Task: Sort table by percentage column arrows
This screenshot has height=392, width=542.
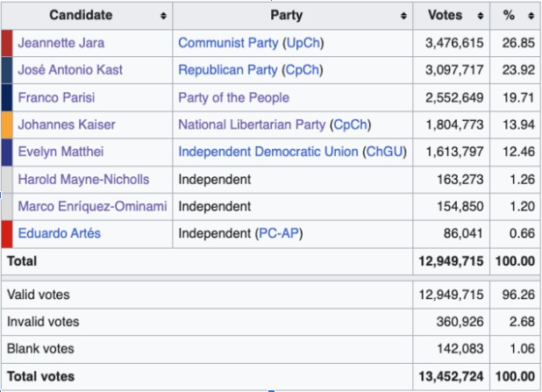Action: point(531,16)
